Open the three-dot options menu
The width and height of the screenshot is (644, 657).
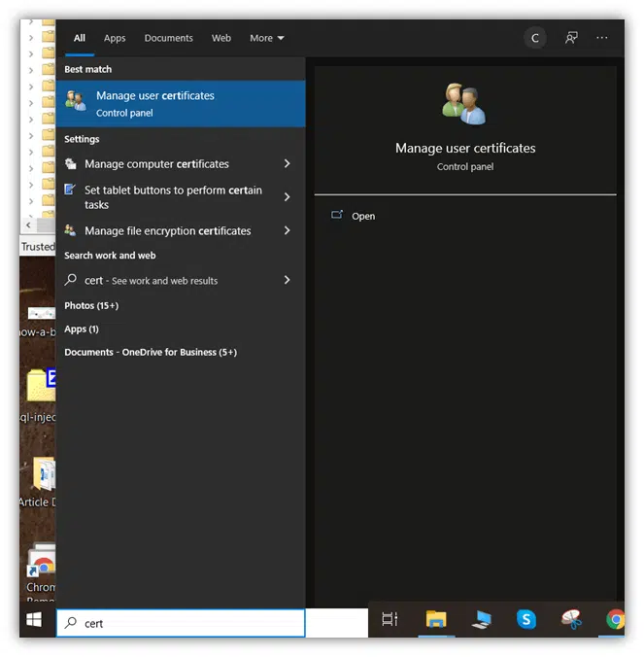[x=601, y=38]
